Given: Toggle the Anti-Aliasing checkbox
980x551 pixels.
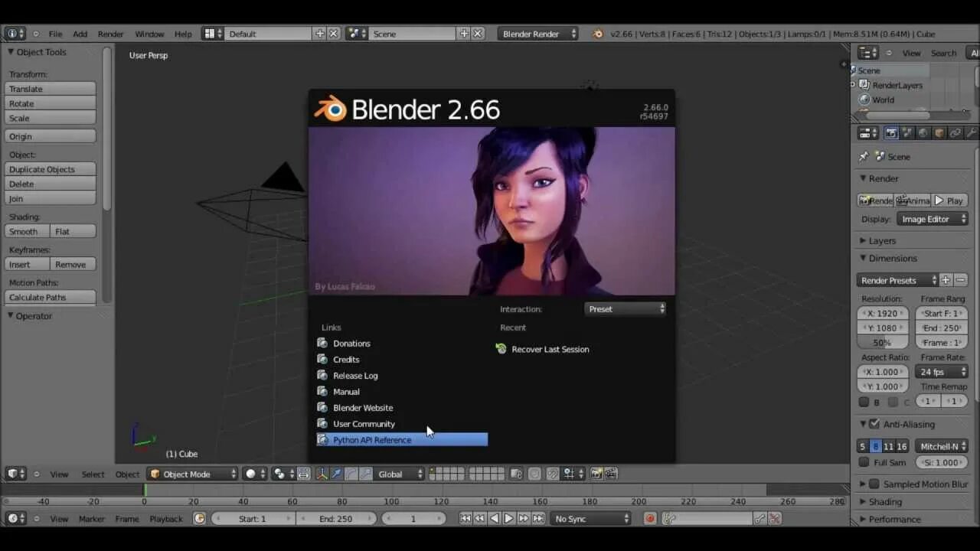Looking at the screenshot, I should (874, 424).
